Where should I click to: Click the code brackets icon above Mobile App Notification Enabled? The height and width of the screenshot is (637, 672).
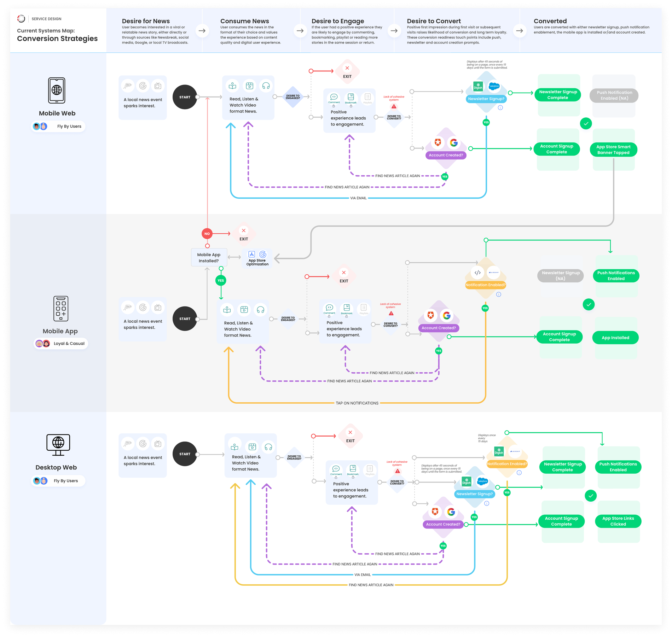point(477,273)
